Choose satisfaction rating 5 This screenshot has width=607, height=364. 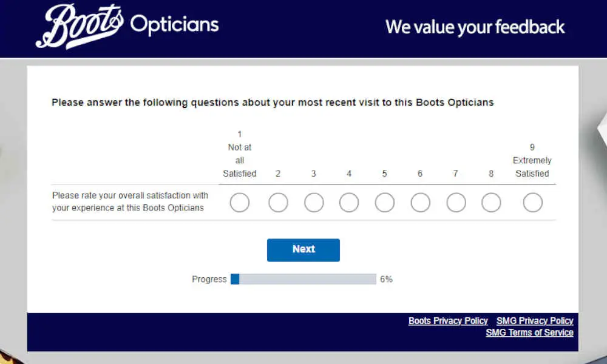pos(385,203)
